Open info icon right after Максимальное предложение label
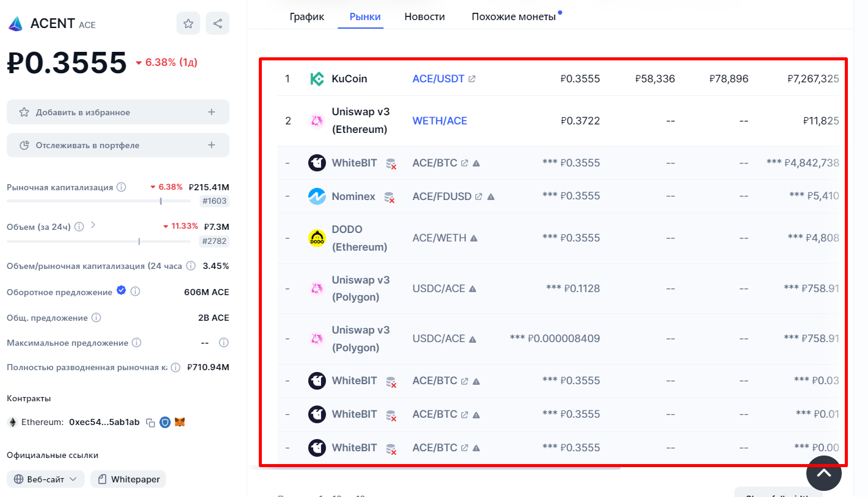The height and width of the screenshot is (497, 868). pyautogui.click(x=137, y=343)
